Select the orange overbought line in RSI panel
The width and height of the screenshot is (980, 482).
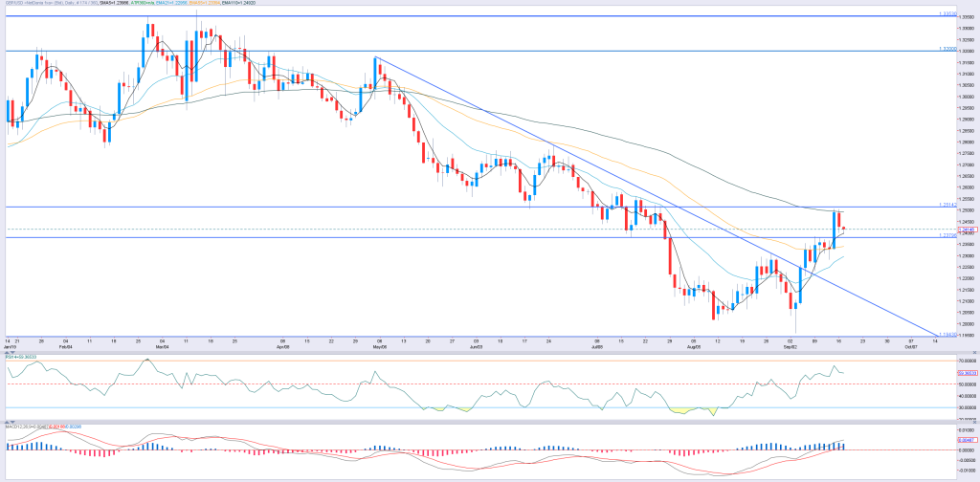click(x=481, y=361)
